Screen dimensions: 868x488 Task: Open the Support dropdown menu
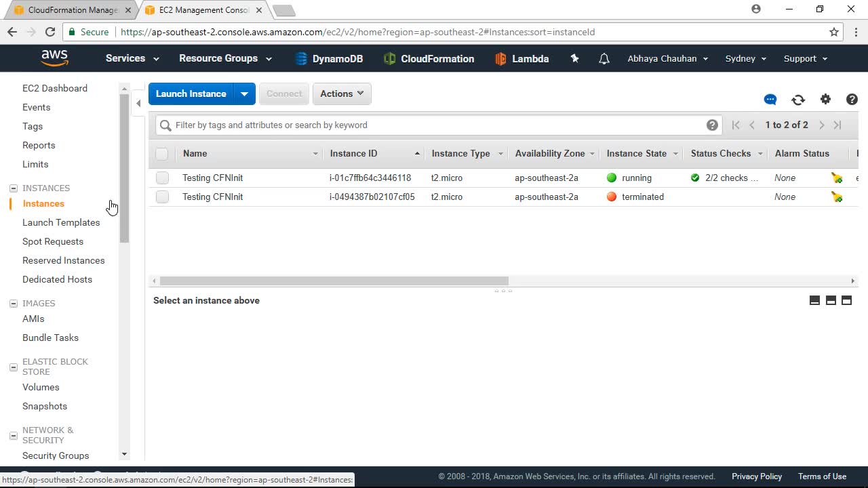[x=806, y=58]
